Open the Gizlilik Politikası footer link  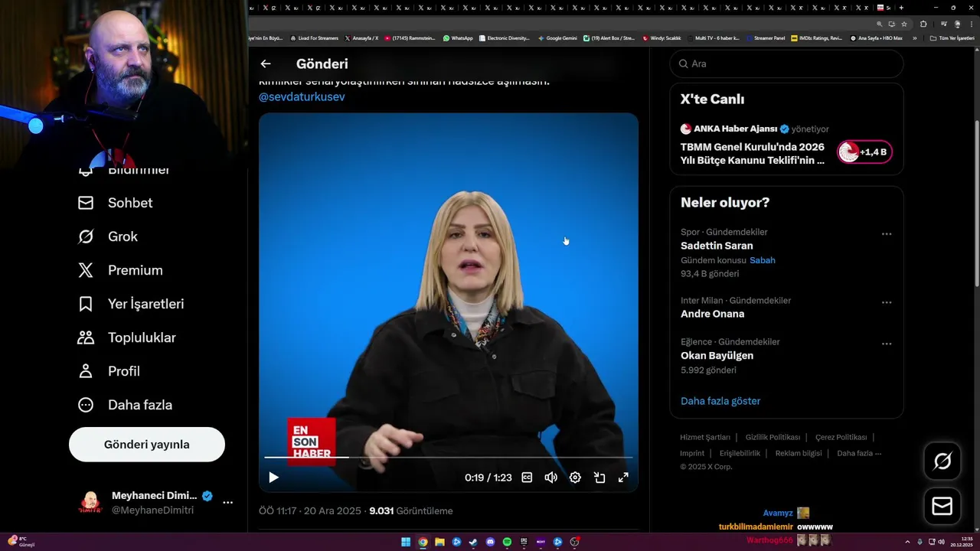[773, 438]
